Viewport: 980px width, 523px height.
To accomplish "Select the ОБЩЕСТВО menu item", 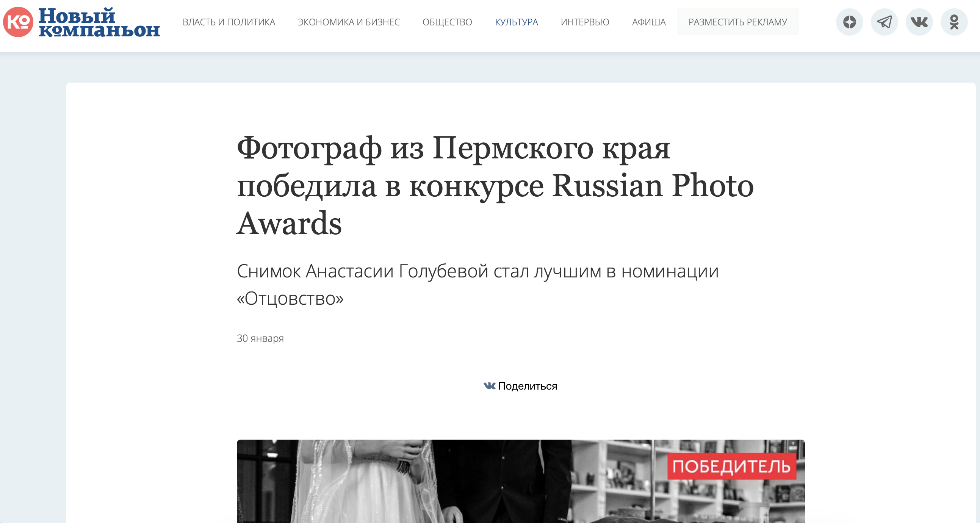I will (447, 22).
